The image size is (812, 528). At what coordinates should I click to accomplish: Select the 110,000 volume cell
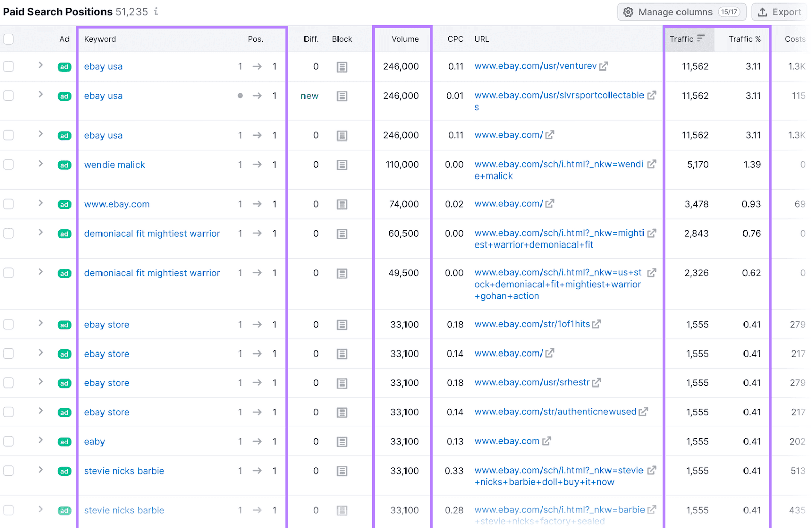click(402, 165)
